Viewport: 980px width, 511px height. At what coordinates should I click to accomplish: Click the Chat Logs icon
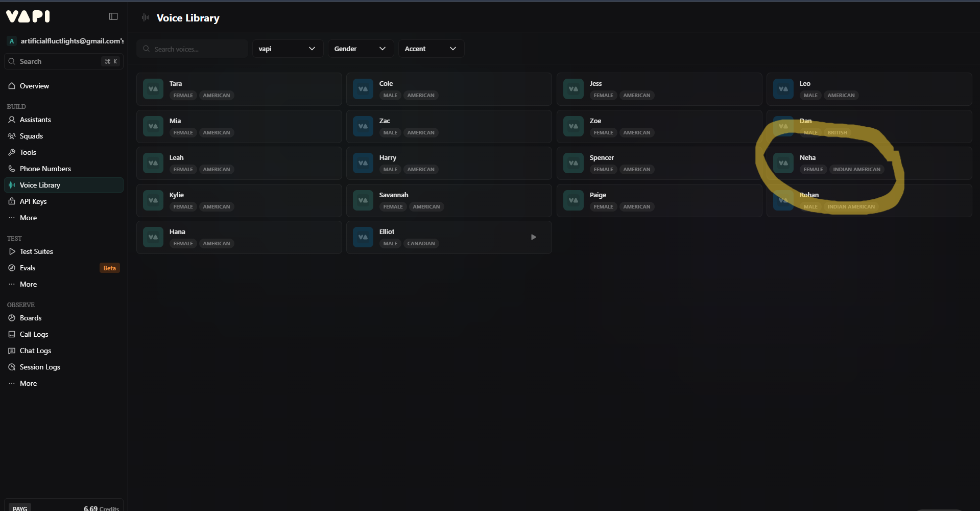click(x=12, y=351)
